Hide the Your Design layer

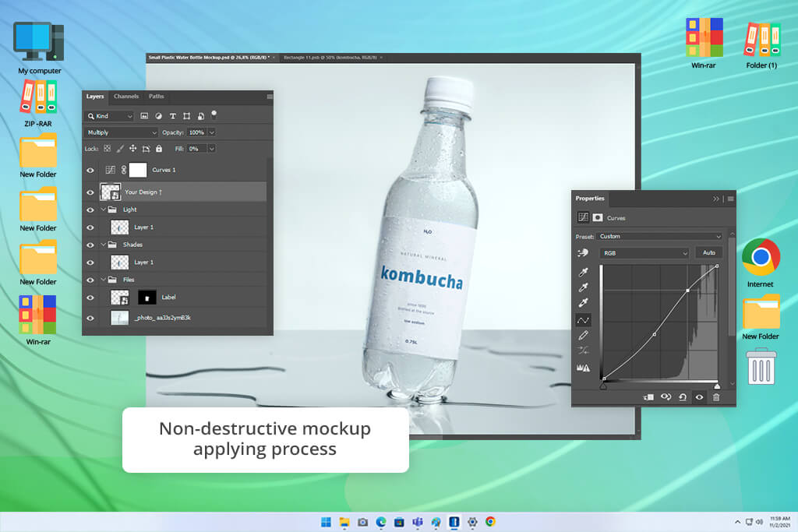[90, 192]
